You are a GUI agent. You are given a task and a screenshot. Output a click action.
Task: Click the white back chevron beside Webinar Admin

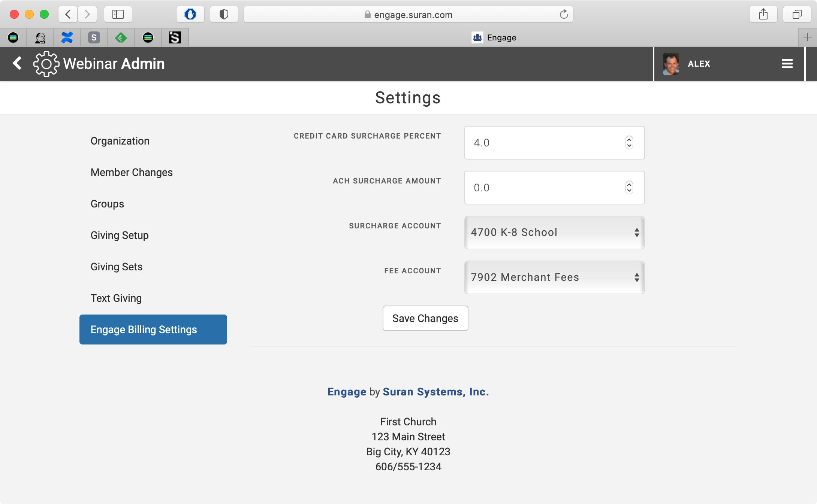(x=17, y=63)
